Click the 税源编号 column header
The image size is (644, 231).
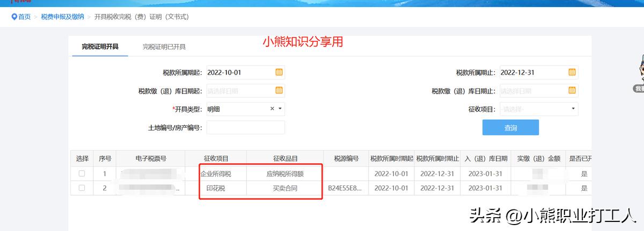click(346, 158)
